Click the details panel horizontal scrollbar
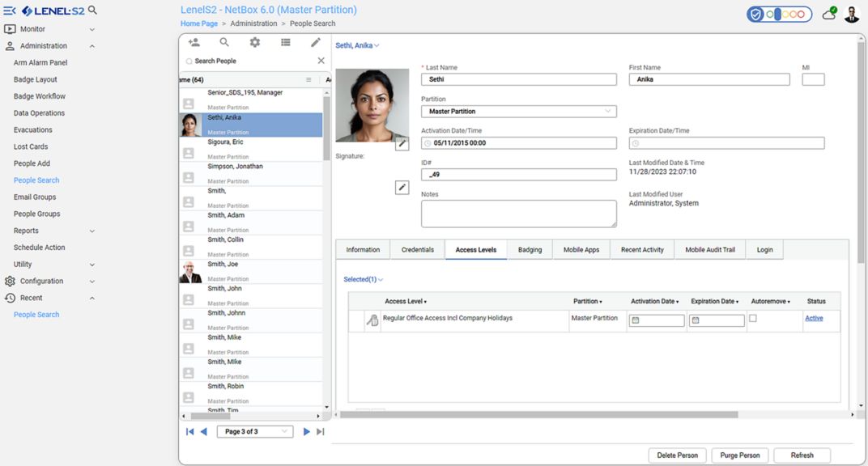Image resolution: width=868 pixels, height=466 pixels. click(x=540, y=414)
